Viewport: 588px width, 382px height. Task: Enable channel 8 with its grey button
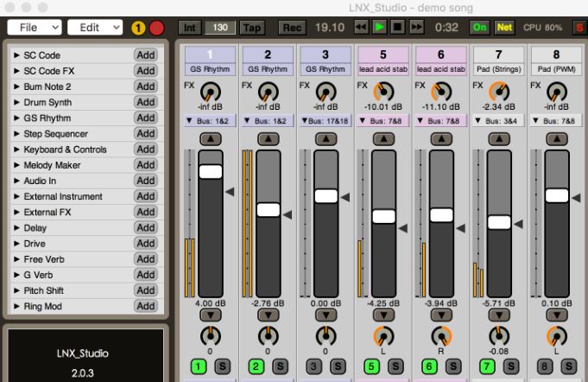545,366
